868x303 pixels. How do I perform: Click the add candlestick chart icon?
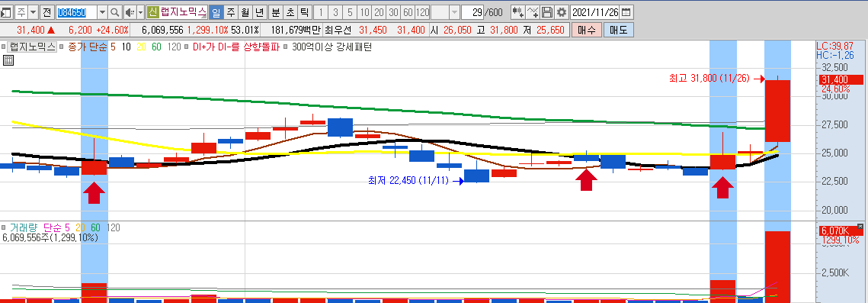pos(517,11)
